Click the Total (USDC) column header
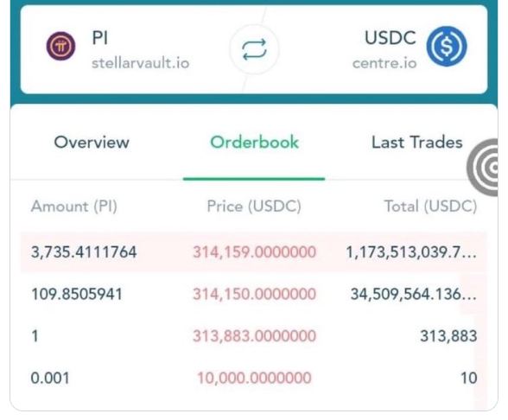Image resolution: width=508 pixels, height=420 pixels. point(430,207)
